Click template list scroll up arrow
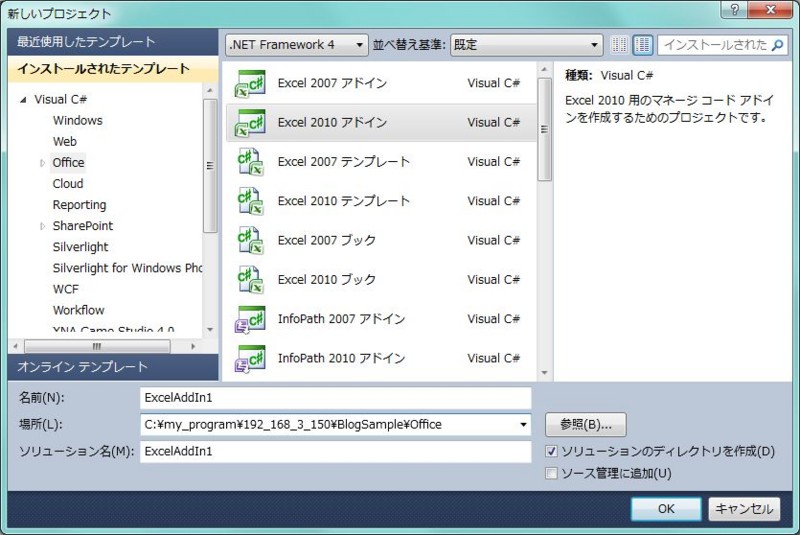The height and width of the screenshot is (535, 800). pos(544,69)
